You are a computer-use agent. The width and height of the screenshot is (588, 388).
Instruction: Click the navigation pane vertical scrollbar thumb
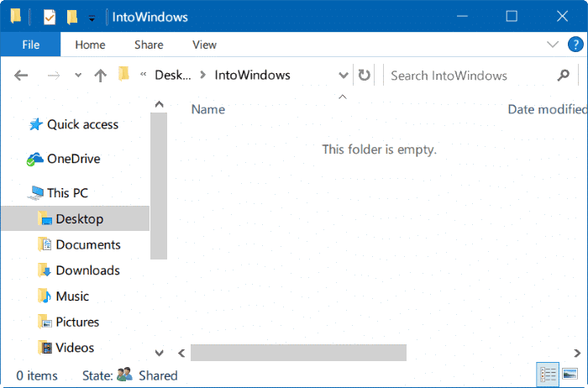pos(159,186)
